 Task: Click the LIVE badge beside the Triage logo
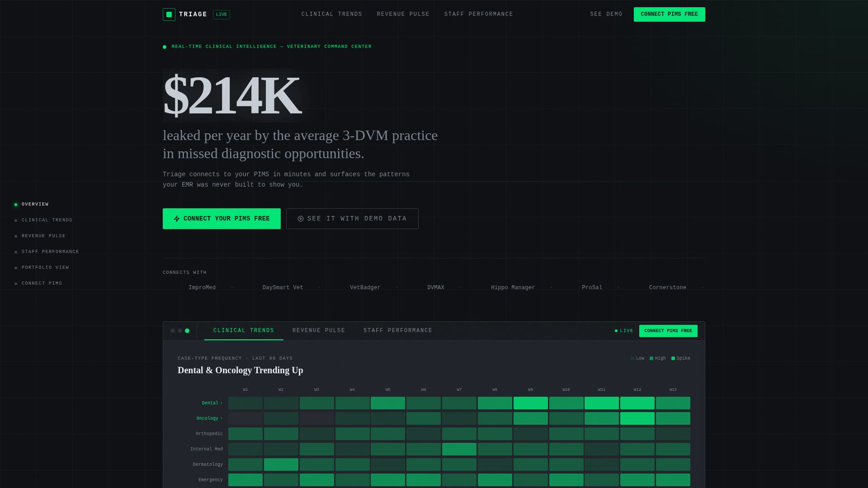[x=222, y=14]
